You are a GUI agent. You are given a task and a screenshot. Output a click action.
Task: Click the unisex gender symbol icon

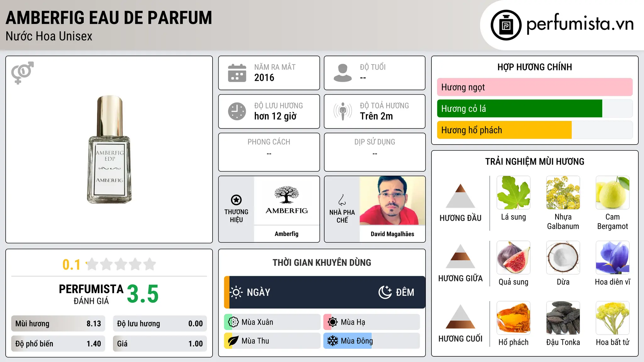click(x=22, y=73)
